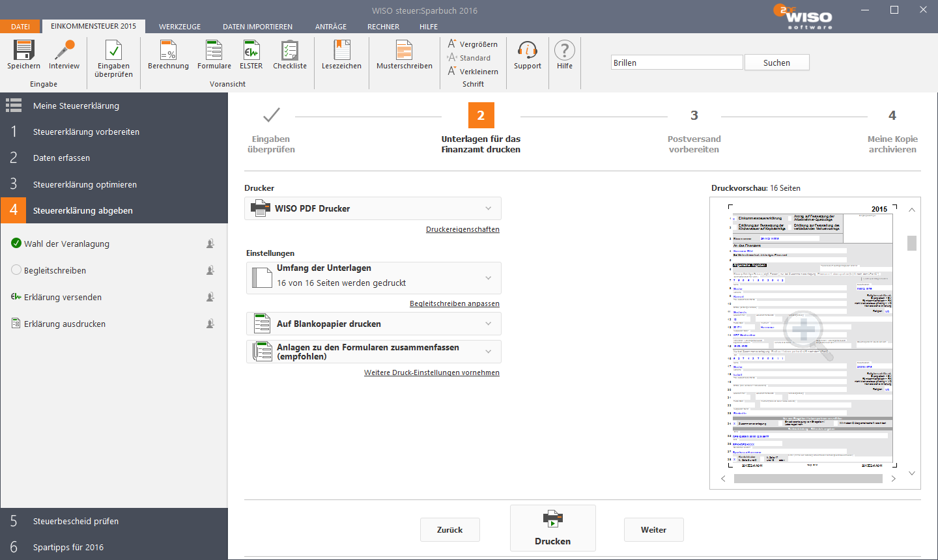Click the vertical preview scrollbar thumb
The width and height of the screenshot is (938, 560).
click(912, 243)
